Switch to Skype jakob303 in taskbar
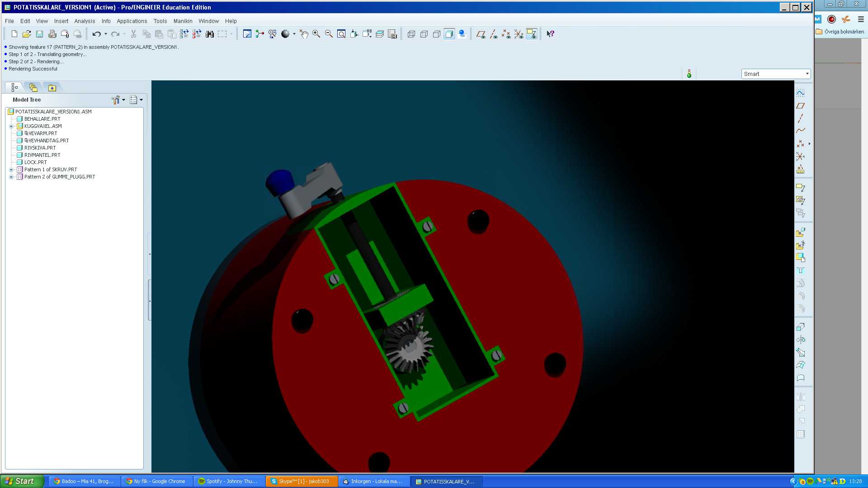The image size is (868, 488). pos(302,482)
